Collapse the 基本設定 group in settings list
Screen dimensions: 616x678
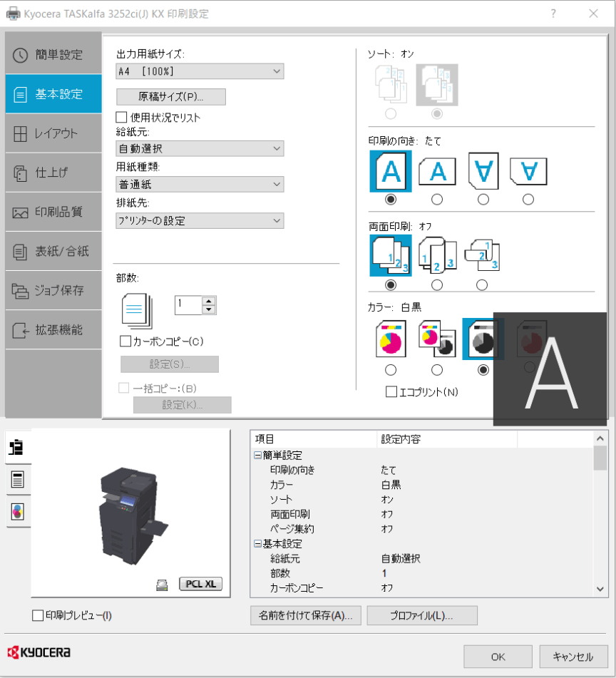[257, 543]
